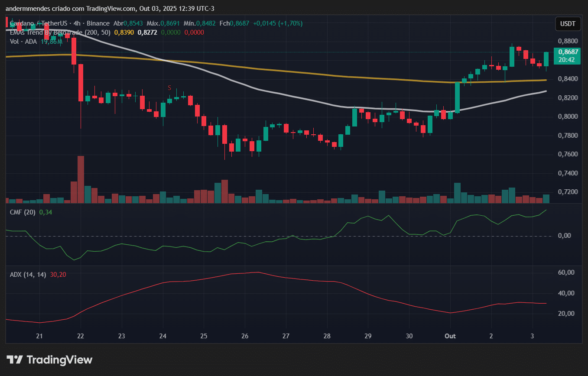This screenshot has width=588, height=376.
Task: Click the Out month marker on time axis
Action: (451, 336)
